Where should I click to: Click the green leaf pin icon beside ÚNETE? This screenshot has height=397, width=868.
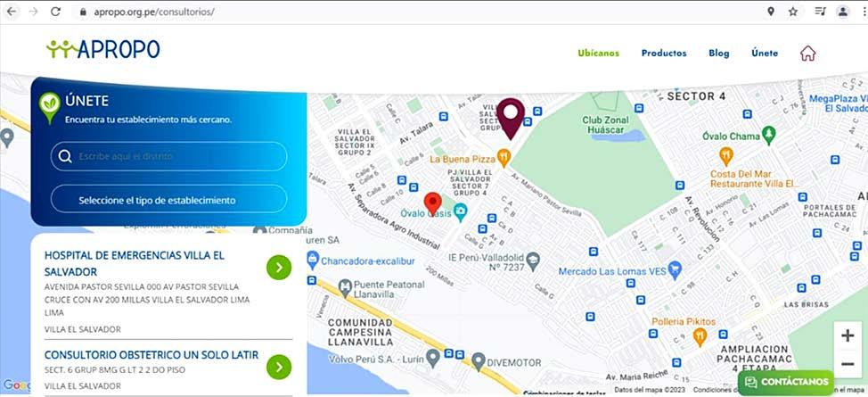[49, 108]
